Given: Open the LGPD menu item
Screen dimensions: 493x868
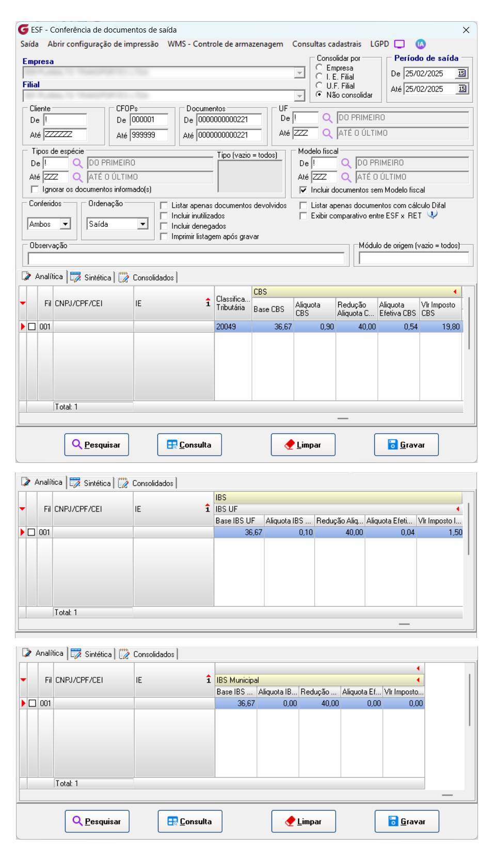Looking at the screenshot, I should point(379,44).
